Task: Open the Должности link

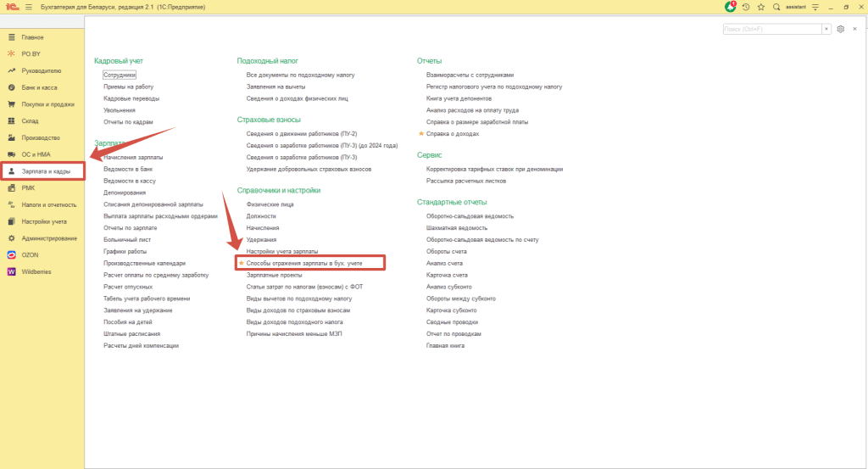Action: [x=261, y=216]
